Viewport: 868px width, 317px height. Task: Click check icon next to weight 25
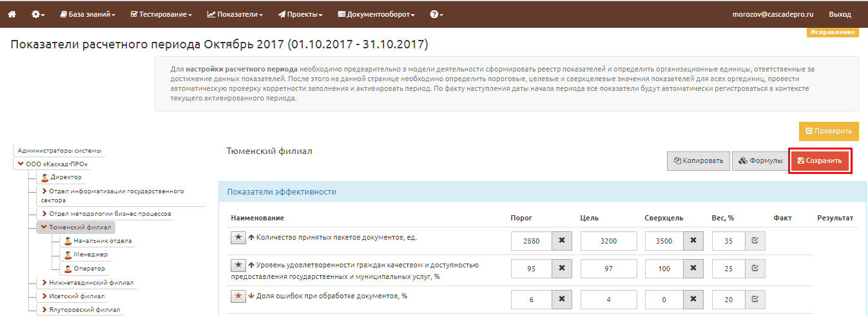[755, 269]
